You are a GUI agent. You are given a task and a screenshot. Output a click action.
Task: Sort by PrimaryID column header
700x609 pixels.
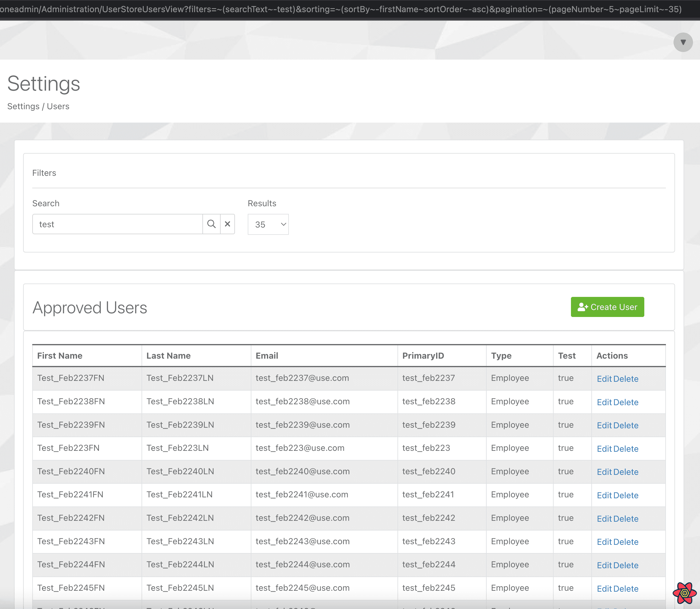423,356
